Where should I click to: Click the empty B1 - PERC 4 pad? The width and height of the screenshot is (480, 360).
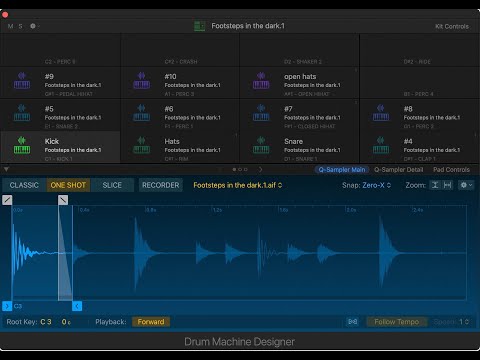click(419, 82)
